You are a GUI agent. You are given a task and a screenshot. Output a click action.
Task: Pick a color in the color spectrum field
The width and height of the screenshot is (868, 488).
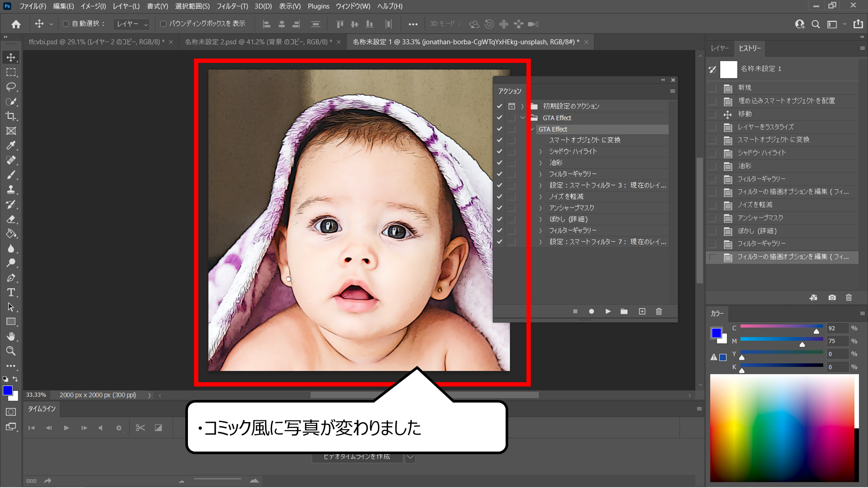(784, 428)
